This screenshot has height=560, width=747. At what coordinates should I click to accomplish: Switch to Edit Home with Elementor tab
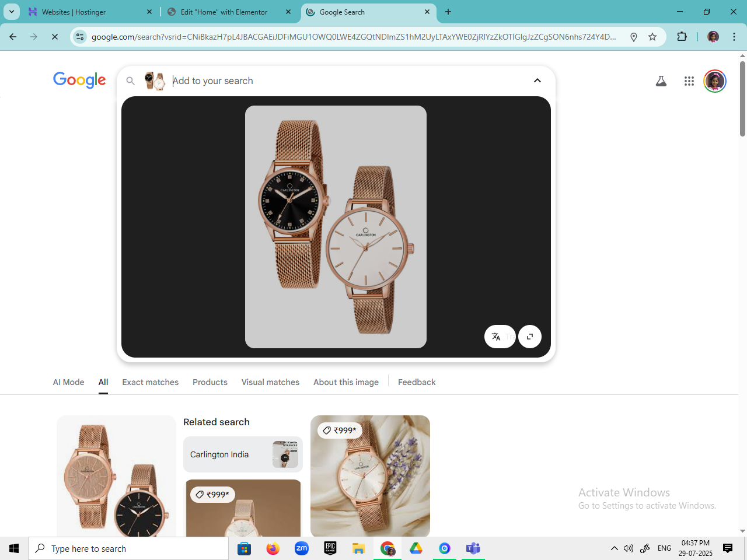[x=224, y=12]
